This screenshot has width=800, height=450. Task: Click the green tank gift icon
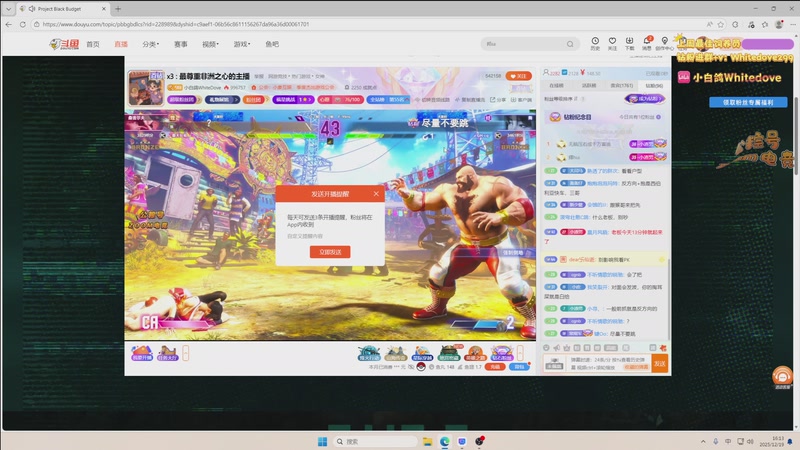pyautogui.click(x=449, y=353)
